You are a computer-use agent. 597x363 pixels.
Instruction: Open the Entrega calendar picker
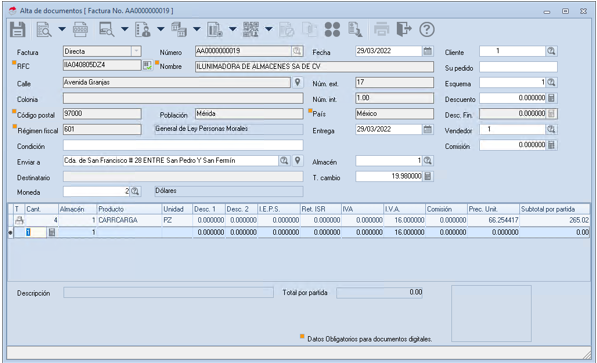pyautogui.click(x=428, y=129)
